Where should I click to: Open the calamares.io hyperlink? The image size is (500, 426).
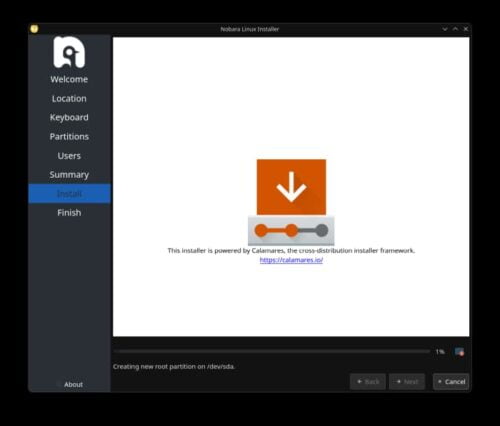[x=291, y=260]
